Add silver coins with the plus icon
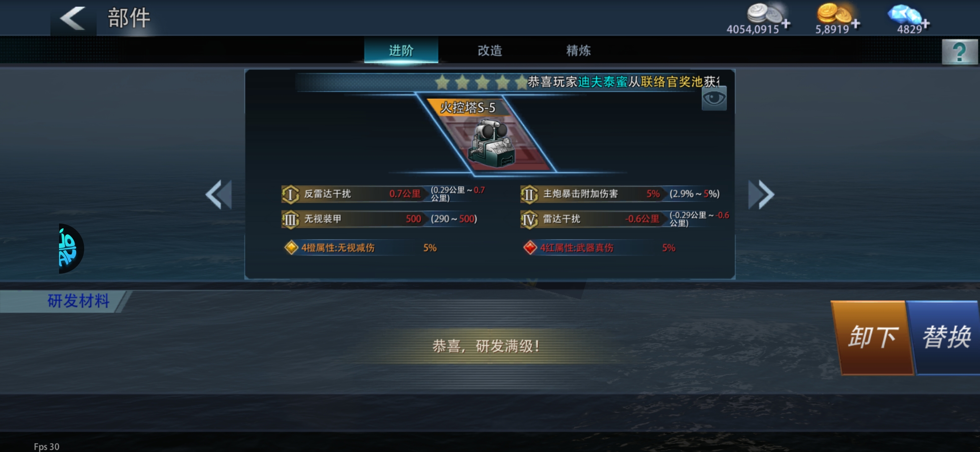 click(786, 24)
